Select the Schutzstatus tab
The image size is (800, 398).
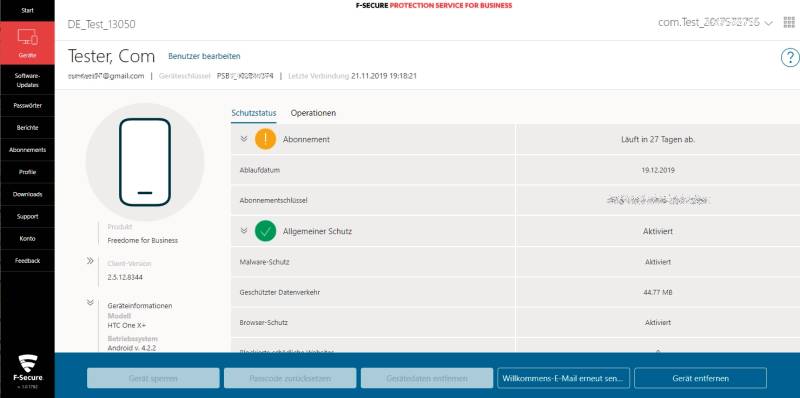[x=254, y=113]
